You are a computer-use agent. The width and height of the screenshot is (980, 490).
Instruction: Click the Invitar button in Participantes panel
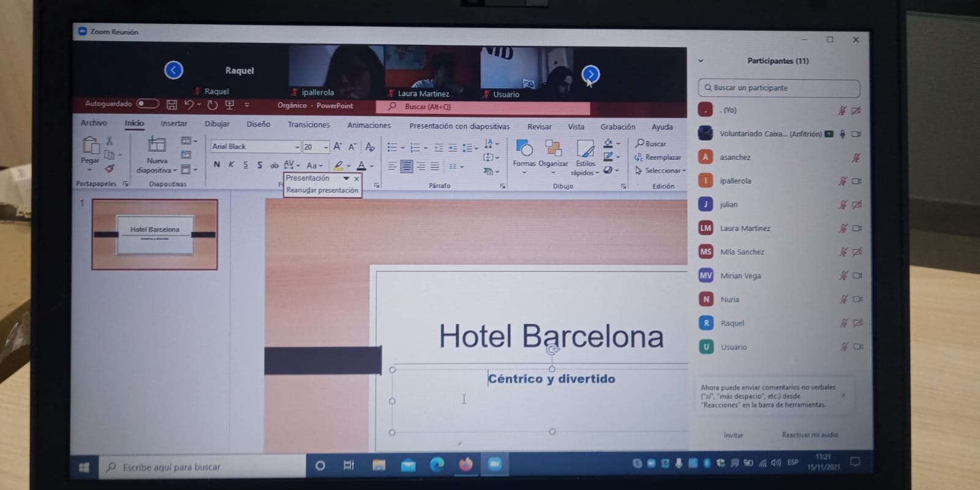point(733,435)
